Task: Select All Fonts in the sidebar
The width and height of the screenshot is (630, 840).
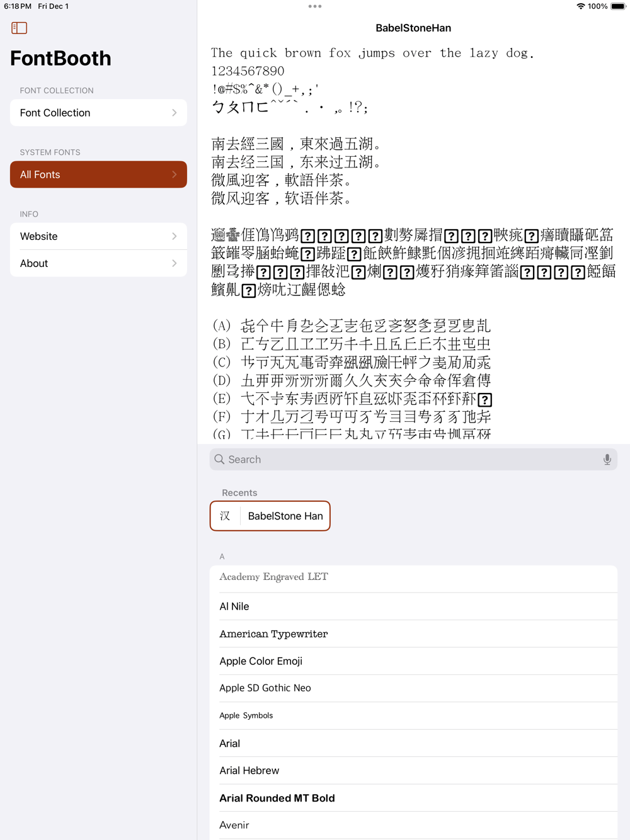Action: (x=98, y=174)
